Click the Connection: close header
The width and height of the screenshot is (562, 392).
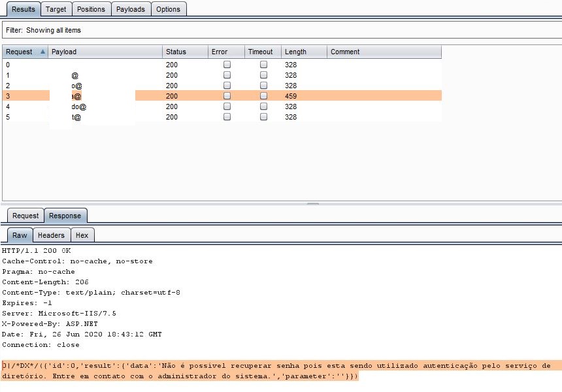(41, 345)
